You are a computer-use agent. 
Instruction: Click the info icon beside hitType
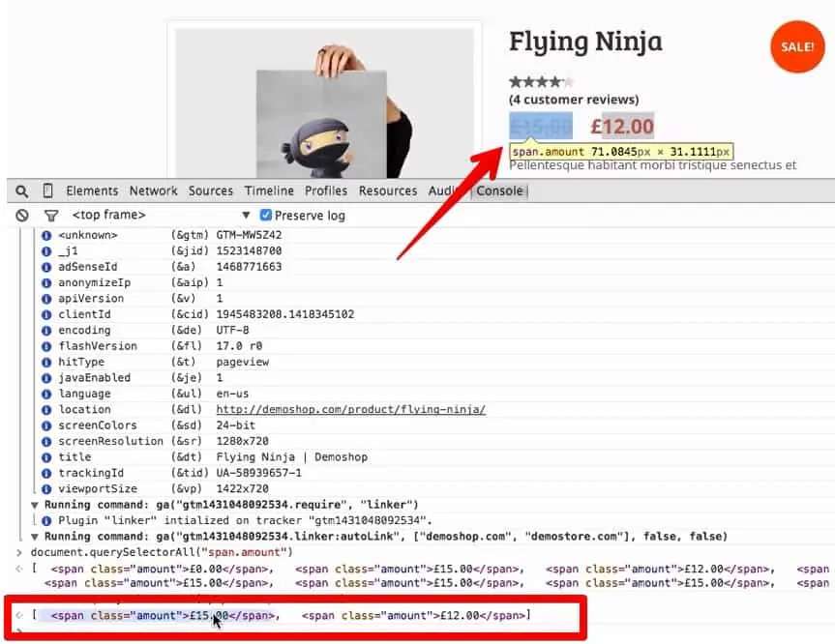tap(47, 362)
